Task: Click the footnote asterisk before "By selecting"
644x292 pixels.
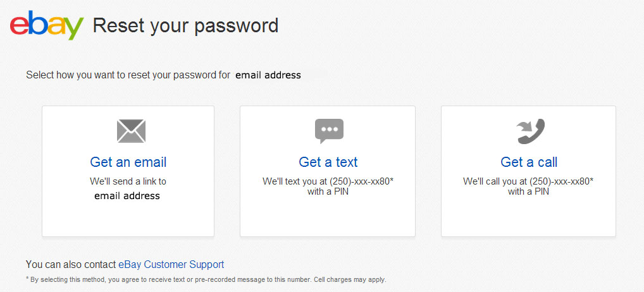Action: tap(27, 279)
